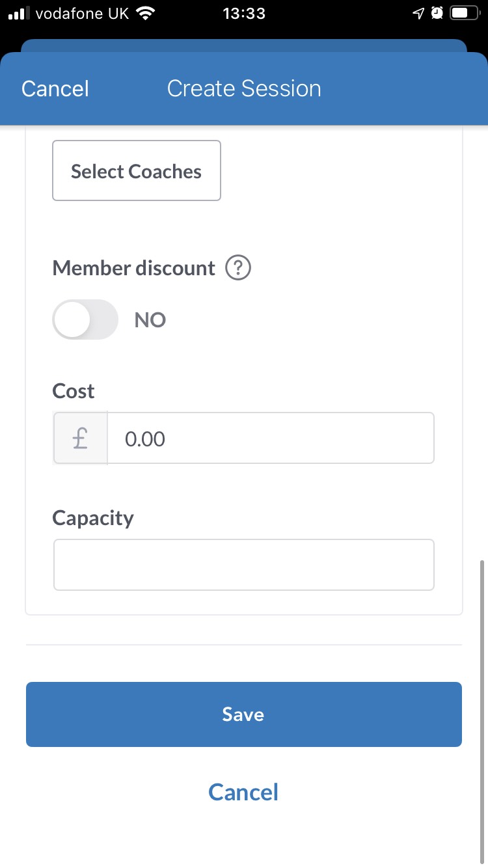Tap the Wi-Fi icon in status bar
This screenshot has height=868, width=488.
(146, 13)
